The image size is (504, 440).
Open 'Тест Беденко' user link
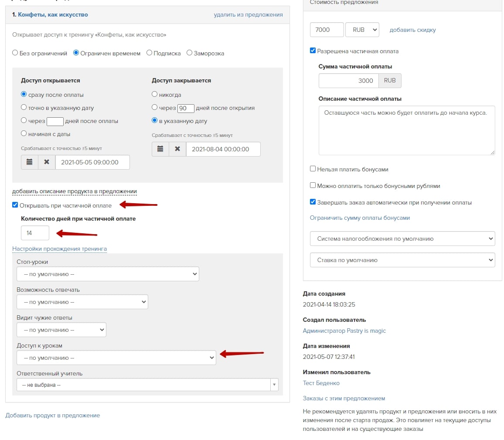[x=321, y=383]
